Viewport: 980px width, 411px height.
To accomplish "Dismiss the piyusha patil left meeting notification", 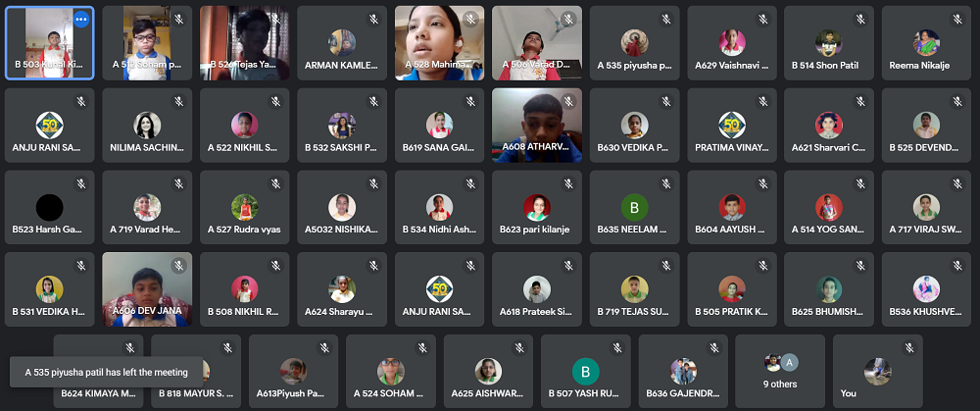I will tap(106, 372).
